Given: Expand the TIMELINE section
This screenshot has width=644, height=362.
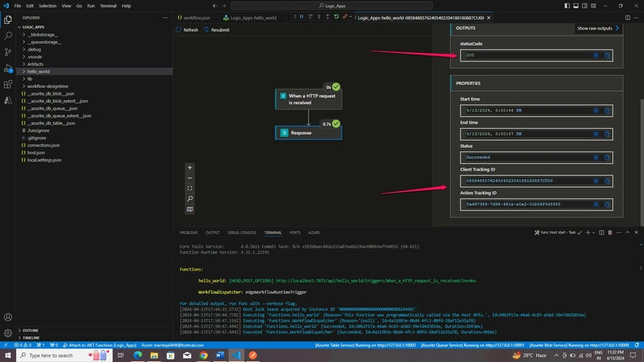Looking at the screenshot, I should 31,338.
